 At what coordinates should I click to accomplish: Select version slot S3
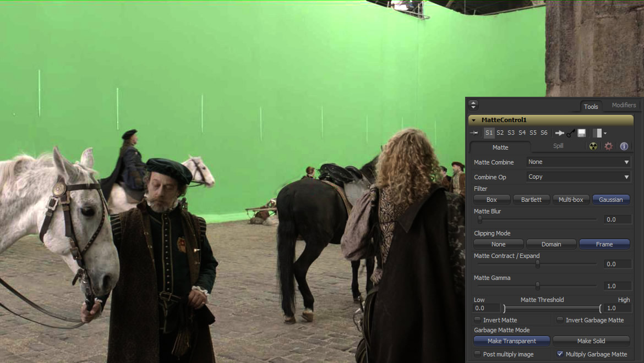tap(511, 133)
